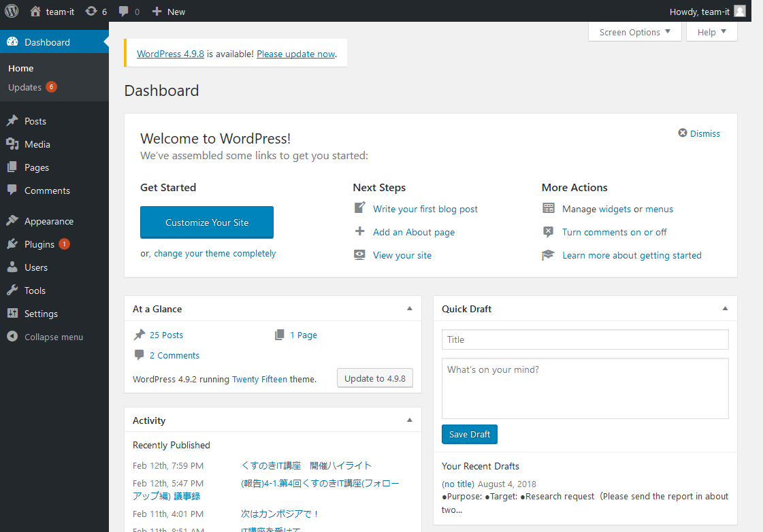Open Tools via the wrench icon
The width and height of the screenshot is (763, 532).
[12, 290]
